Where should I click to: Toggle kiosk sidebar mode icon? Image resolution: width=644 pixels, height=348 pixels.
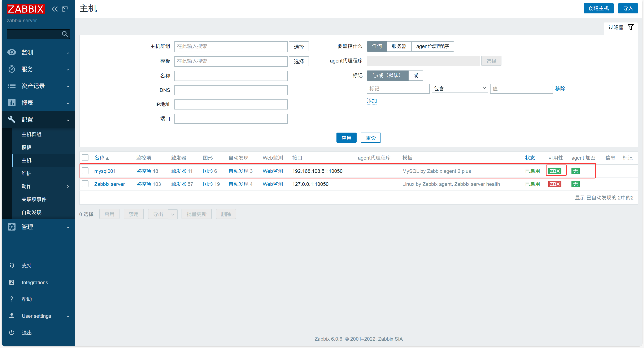click(x=65, y=9)
